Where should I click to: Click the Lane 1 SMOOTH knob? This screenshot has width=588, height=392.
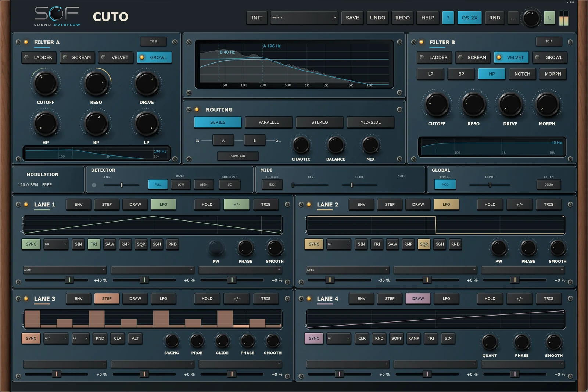pyautogui.click(x=275, y=248)
